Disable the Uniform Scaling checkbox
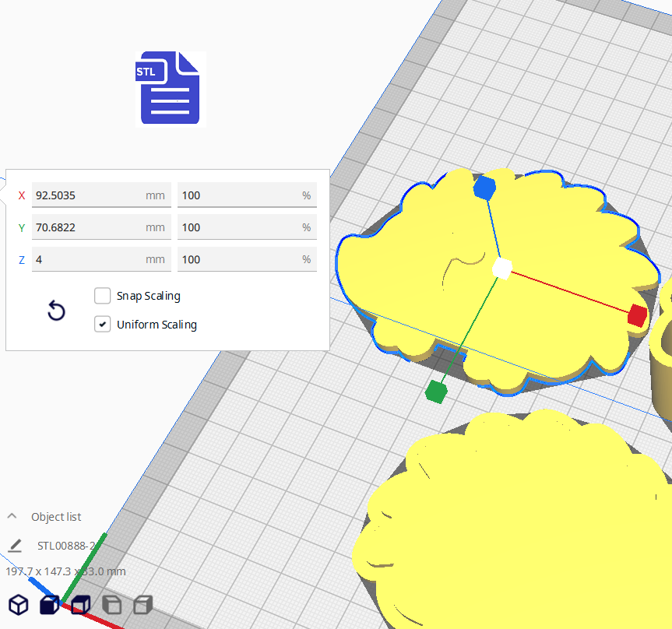The width and height of the screenshot is (672, 629). coord(102,325)
